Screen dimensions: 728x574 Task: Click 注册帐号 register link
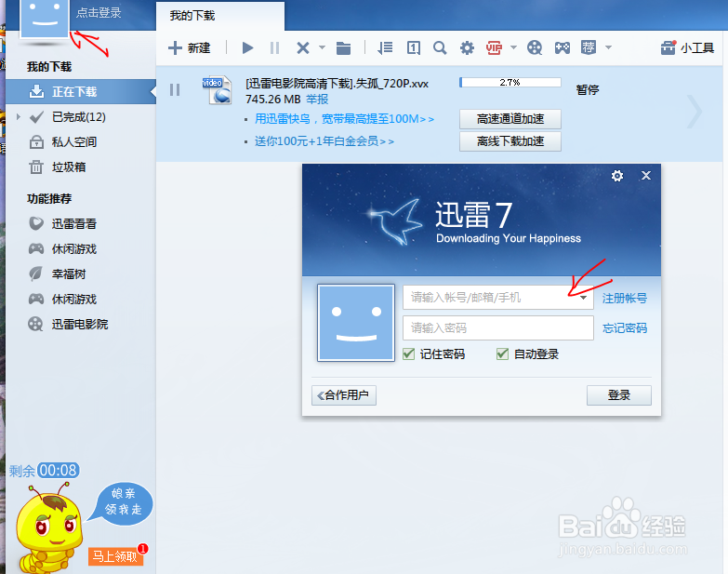(x=625, y=298)
